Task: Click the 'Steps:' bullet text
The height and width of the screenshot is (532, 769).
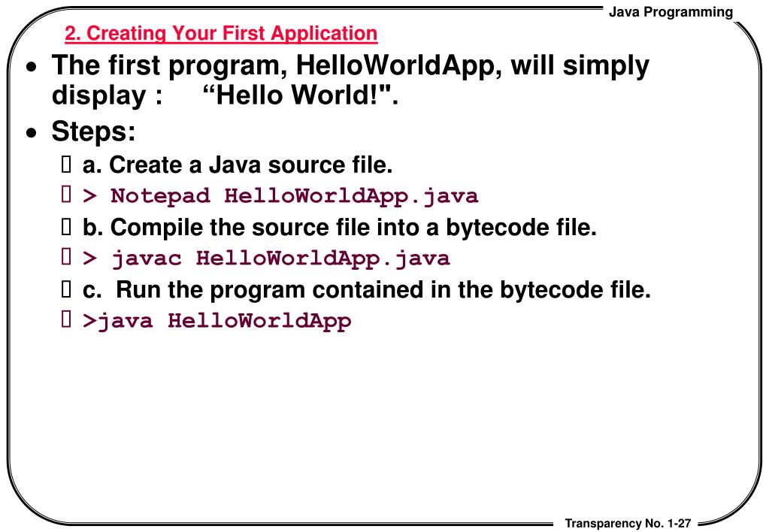Action: 93,131
